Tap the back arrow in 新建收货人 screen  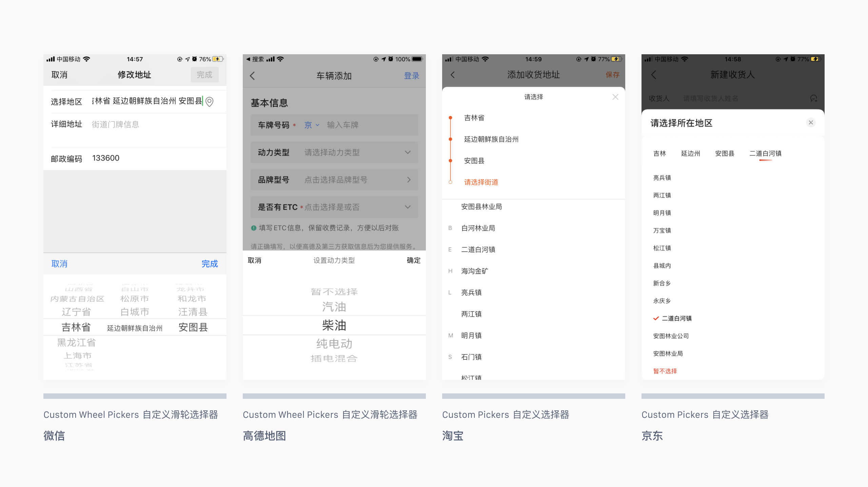tap(654, 75)
